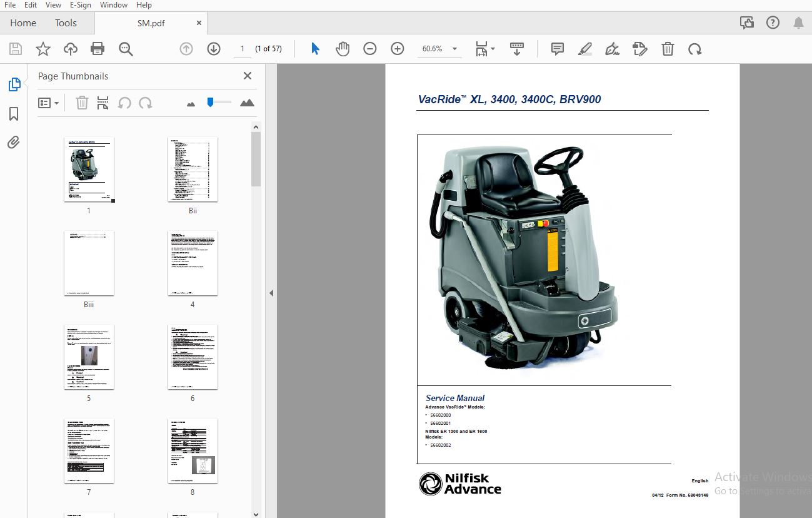Open the Help menu
The width and height of the screenshot is (812, 518).
point(144,5)
